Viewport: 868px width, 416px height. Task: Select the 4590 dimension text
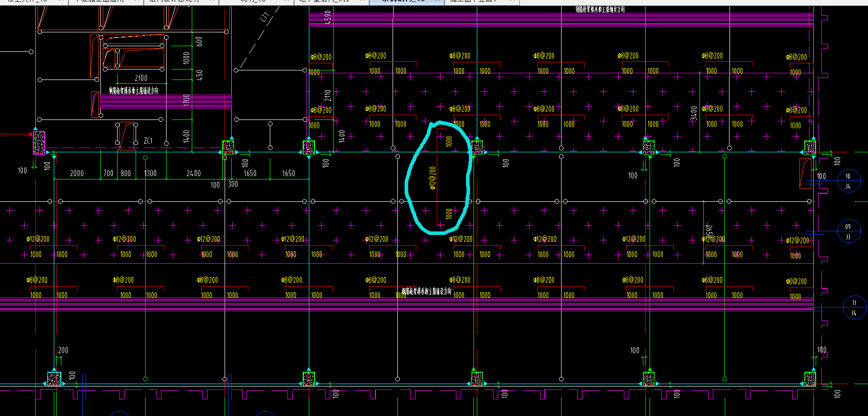pyautogui.click(x=327, y=17)
